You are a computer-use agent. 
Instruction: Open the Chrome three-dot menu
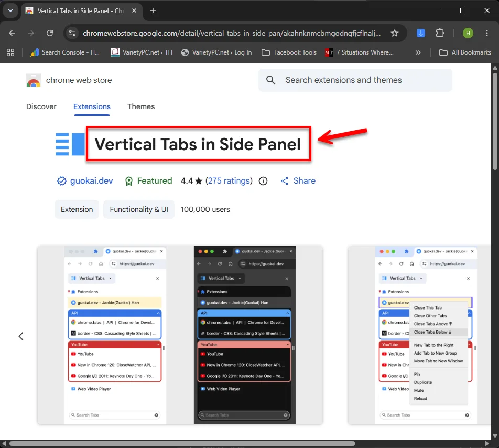tap(487, 33)
